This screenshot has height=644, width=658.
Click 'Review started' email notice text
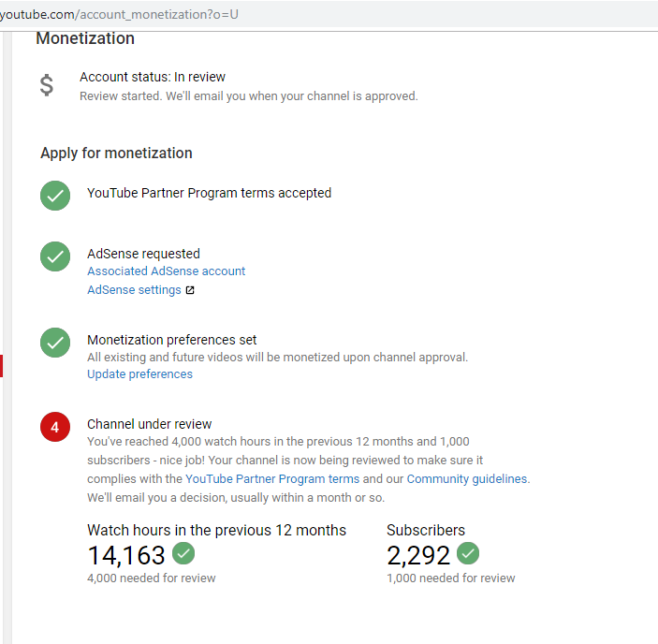point(249,96)
